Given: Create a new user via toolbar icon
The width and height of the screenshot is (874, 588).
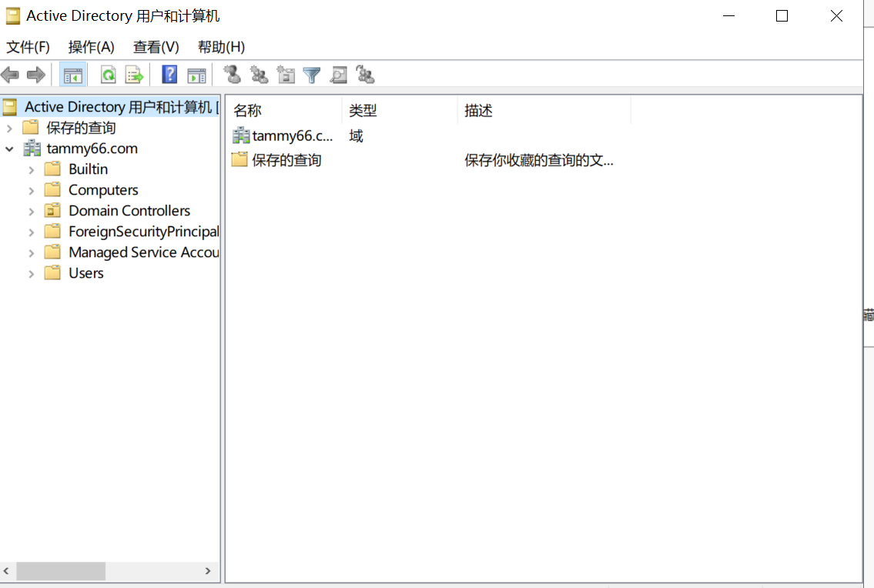Looking at the screenshot, I should 233,74.
